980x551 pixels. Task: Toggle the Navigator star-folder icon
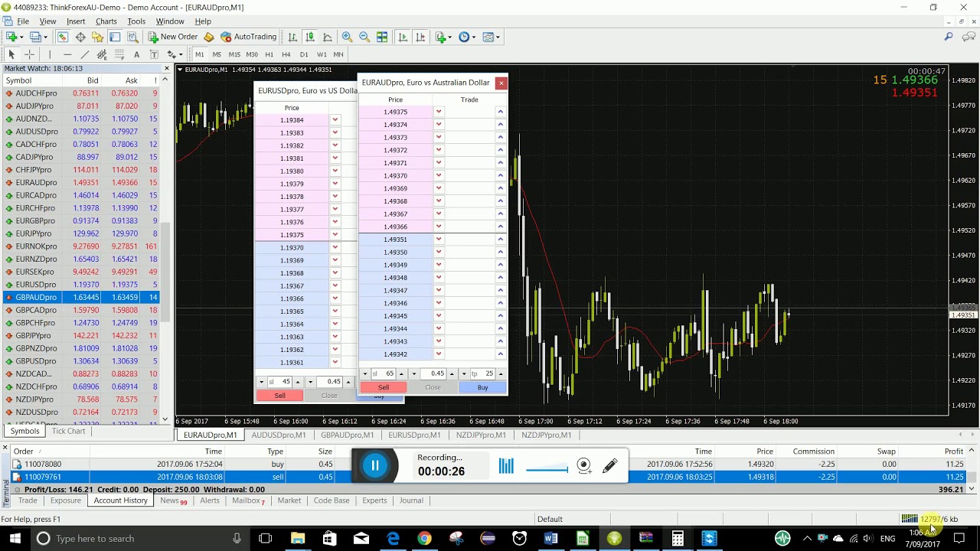click(x=97, y=37)
